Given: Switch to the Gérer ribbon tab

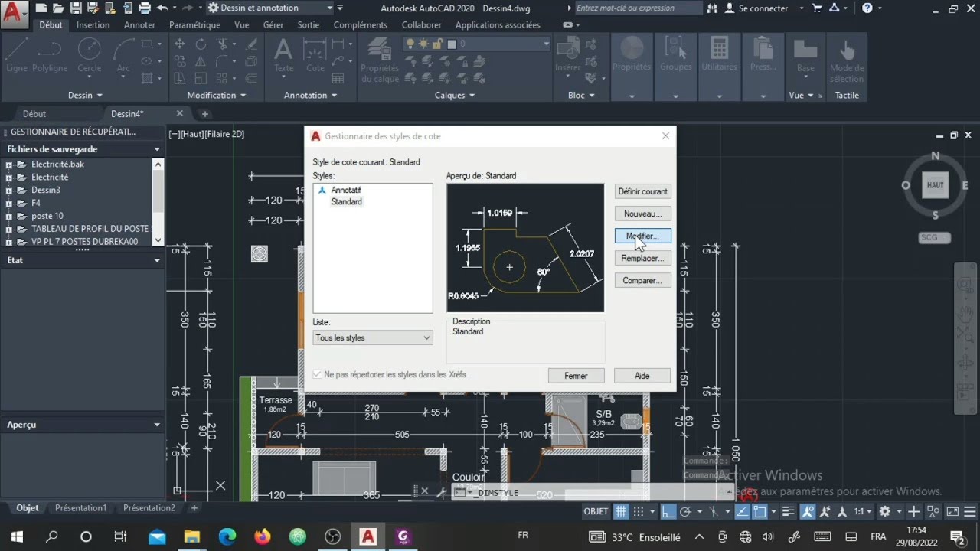Looking at the screenshot, I should coord(273,24).
